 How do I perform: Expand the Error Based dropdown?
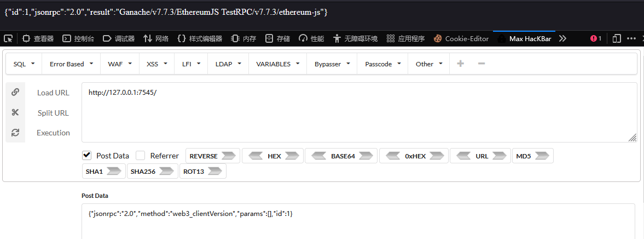[x=72, y=64]
